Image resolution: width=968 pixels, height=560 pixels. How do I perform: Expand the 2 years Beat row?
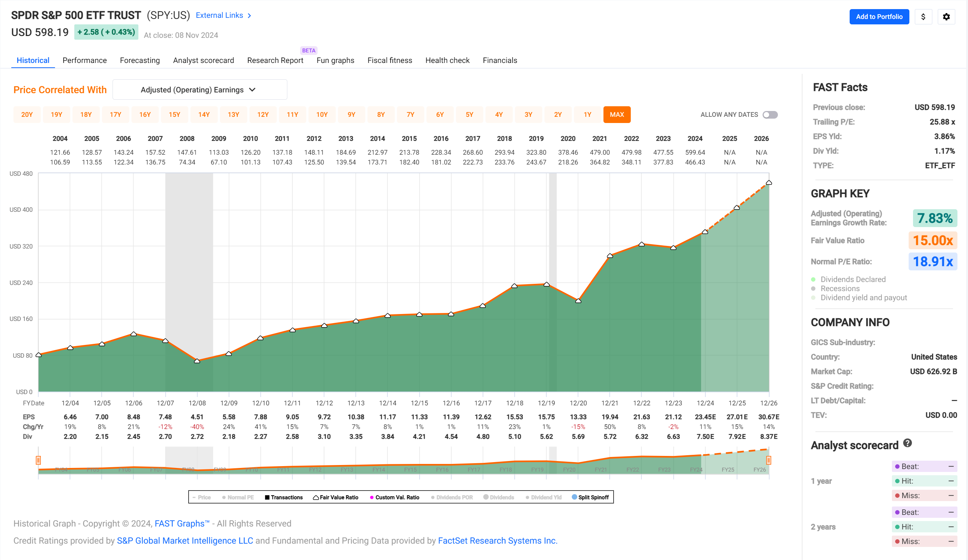pyautogui.click(x=924, y=513)
